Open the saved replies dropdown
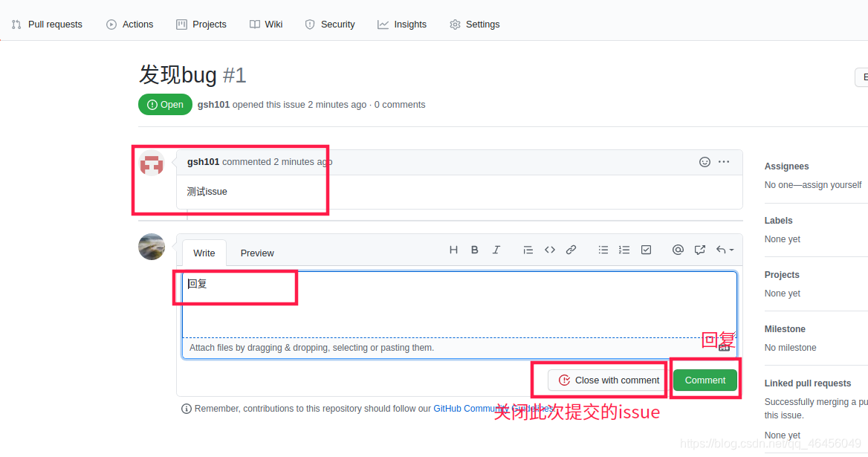Screen dimensions: 868x457 pyautogui.click(x=725, y=250)
